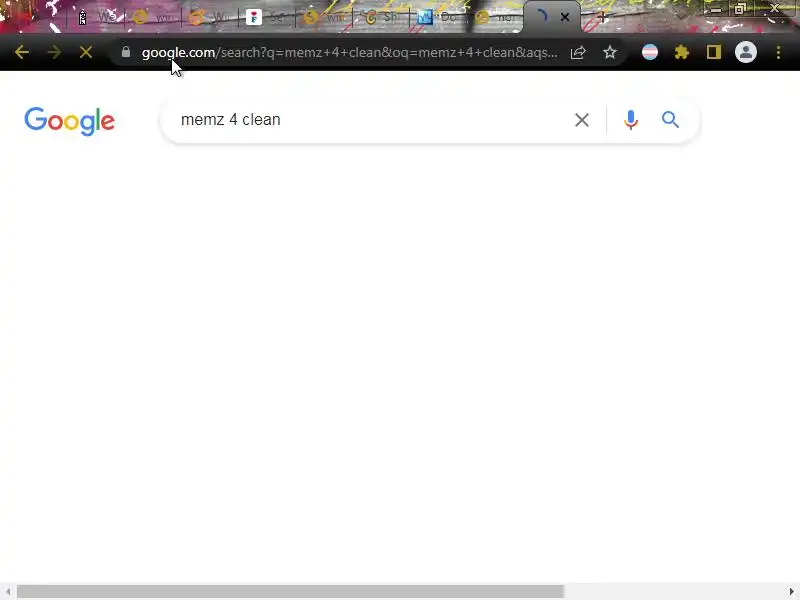The image size is (800, 600).
Task: Switch to the 'Se' tab with red F icon
Action: pos(267,17)
